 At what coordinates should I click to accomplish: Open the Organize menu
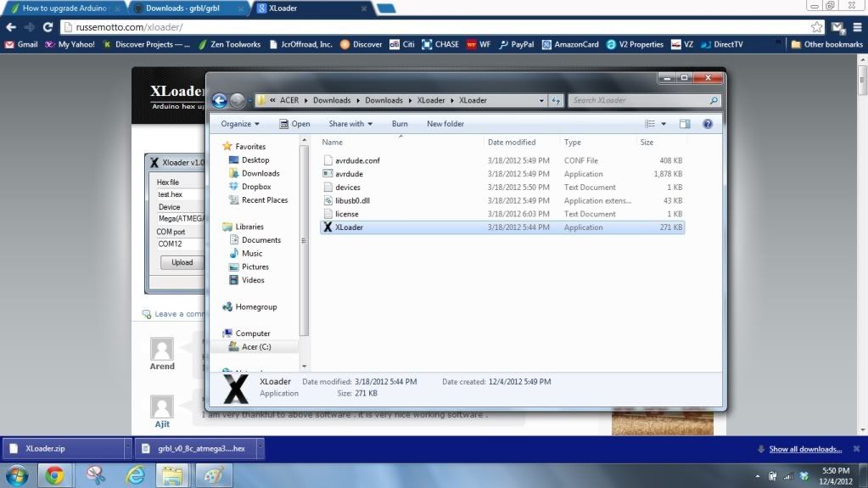239,124
